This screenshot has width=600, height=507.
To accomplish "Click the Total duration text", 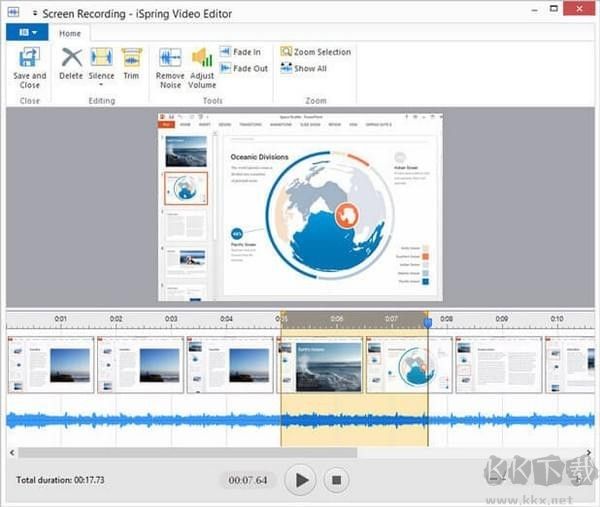I will click(60, 480).
